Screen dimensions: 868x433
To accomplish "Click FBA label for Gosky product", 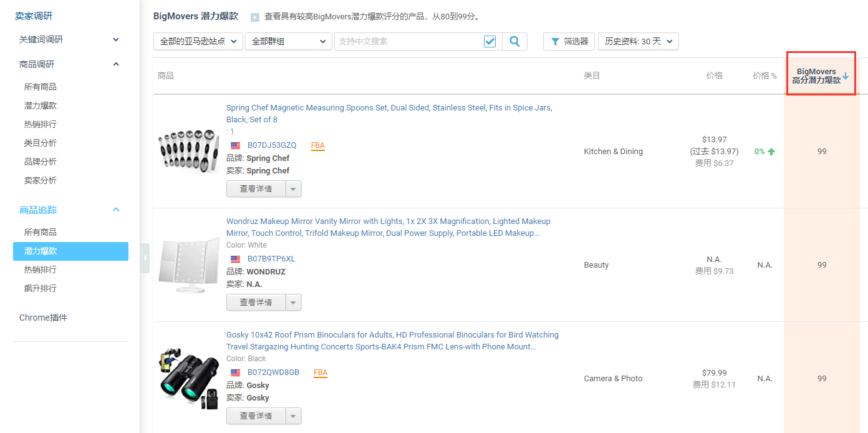I will 321,372.
